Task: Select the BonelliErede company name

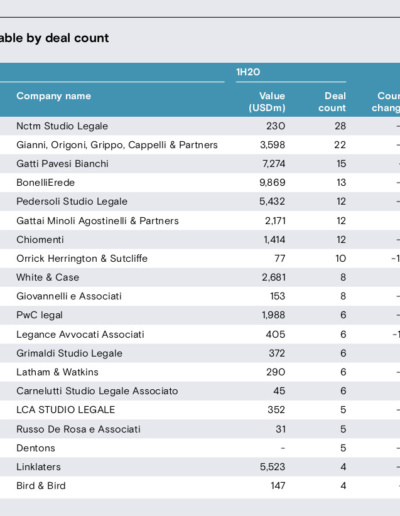Action: point(45,183)
